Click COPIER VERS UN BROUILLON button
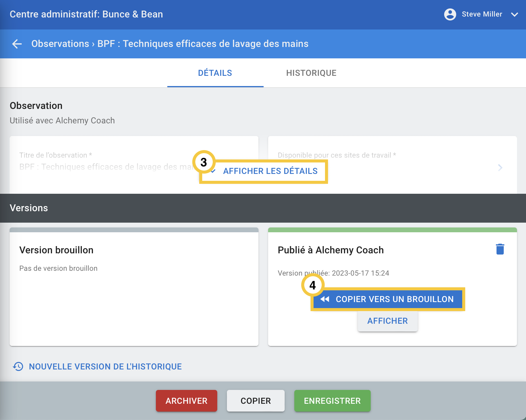The height and width of the screenshot is (420, 526). [x=394, y=299]
